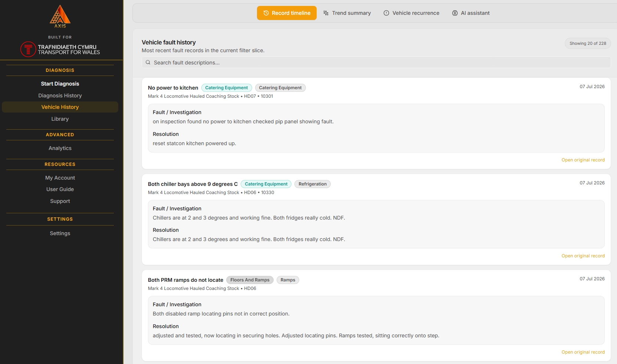The height and width of the screenshot is (364, 617).
Task: Open Analytics in sidebar
Action: (x=60, y=148)
